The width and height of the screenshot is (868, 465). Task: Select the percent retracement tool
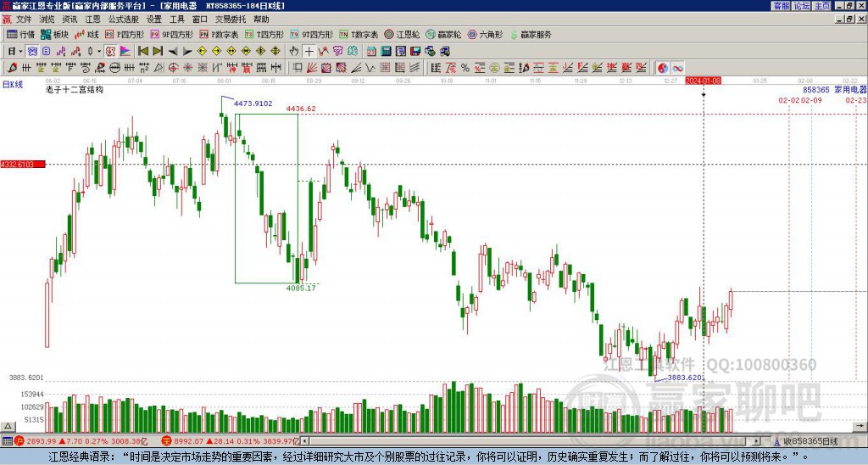(x=465, y=68)
